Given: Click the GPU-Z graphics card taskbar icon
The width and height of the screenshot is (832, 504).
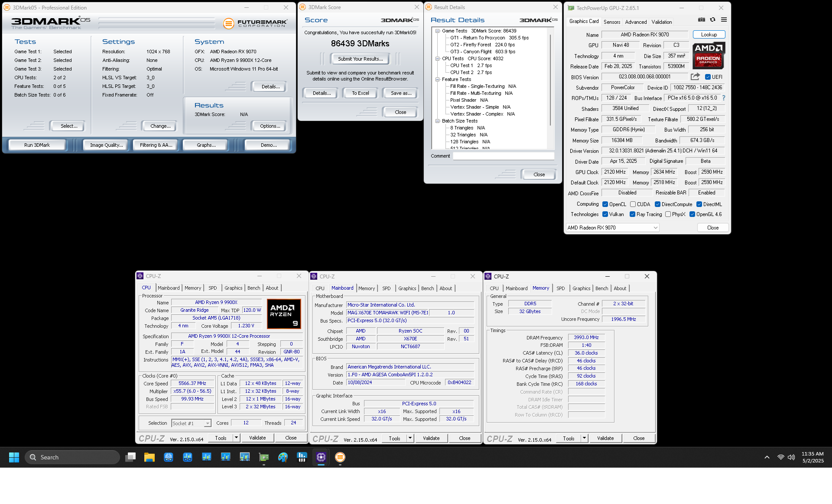Looking at the screenshot, I should point(264,457).
